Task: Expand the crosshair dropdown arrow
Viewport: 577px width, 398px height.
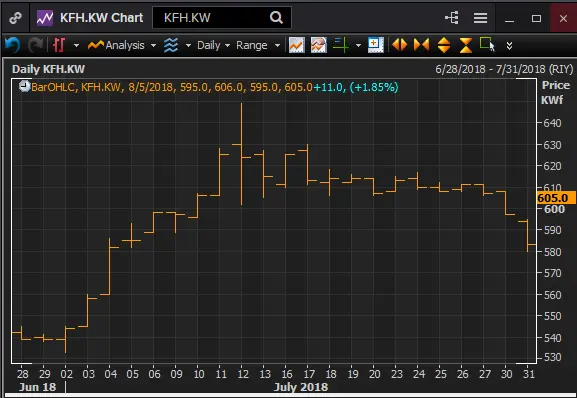Action: [358, 46]
